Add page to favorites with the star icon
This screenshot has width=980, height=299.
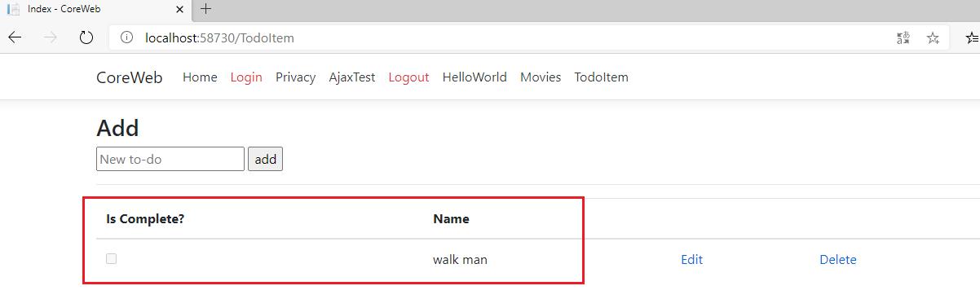pos(933,37)
